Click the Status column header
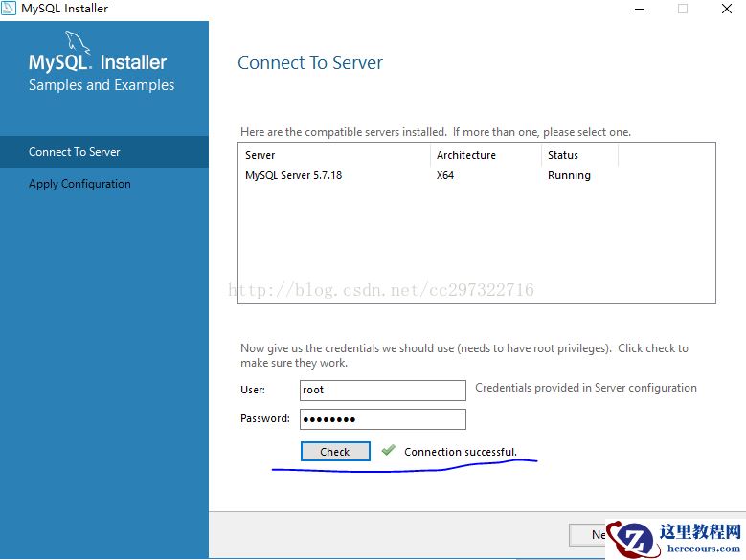The width and height of the screenshot is (746, 560). (x=579, y=155)
